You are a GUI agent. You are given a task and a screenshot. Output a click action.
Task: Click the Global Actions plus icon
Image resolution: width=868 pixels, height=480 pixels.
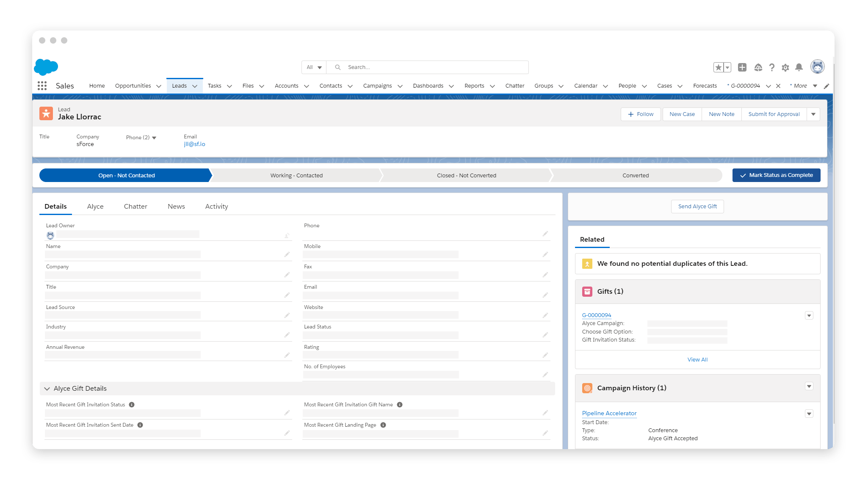742,67
